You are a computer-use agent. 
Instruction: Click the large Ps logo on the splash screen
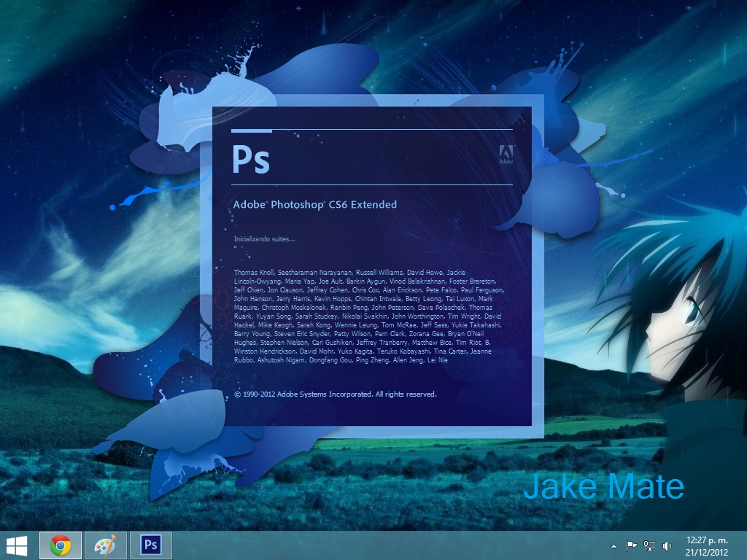(x=252, y=159)
